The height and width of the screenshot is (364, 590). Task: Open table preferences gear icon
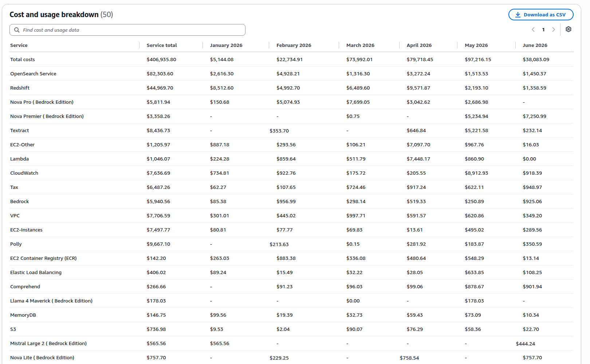pyautogui.click(x=569, y=29)
